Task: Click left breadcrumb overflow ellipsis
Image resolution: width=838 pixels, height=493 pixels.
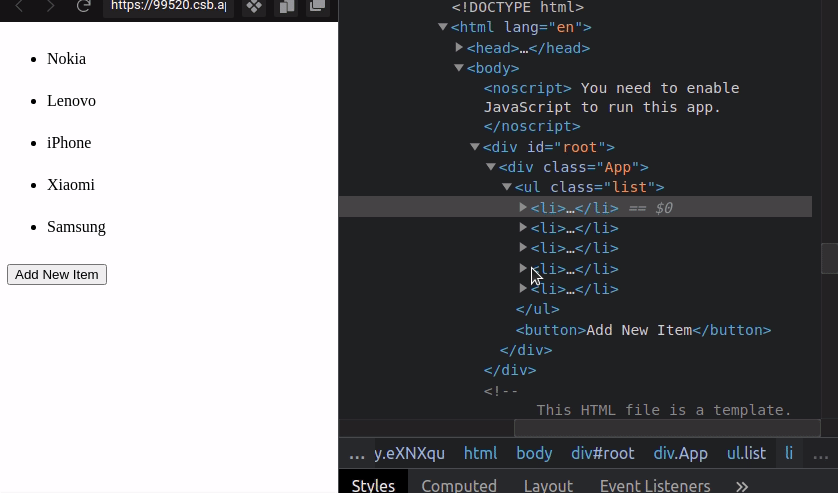Action: tap(357, 454)
